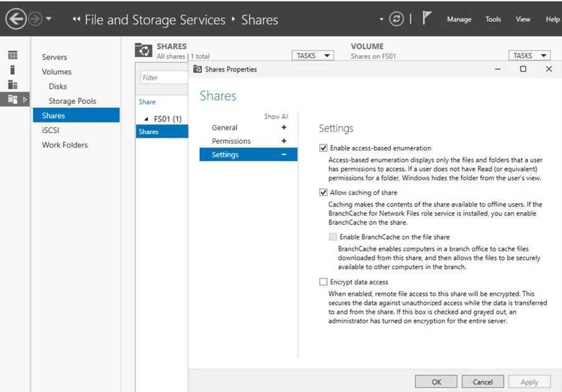Open the Help menu

[552, 19]
